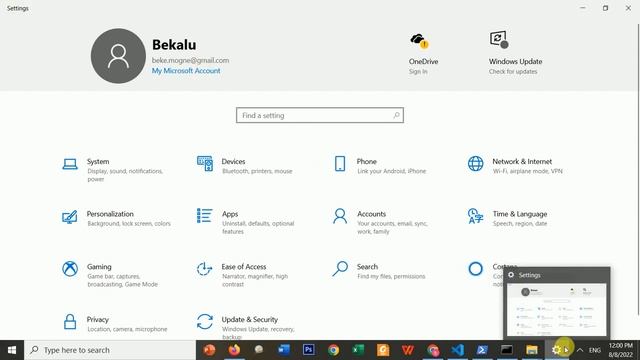Launch Photoshop from the taskbar
640x360 pixels.
point(309,350)
